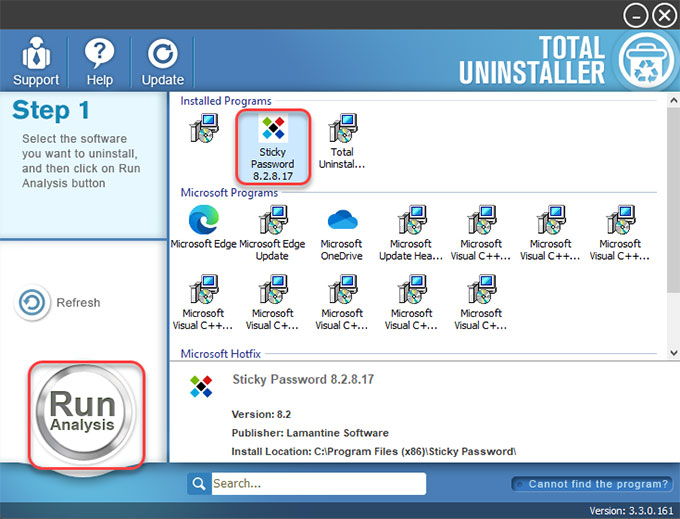The image size is (680, 519).
Task: Select the Microsoft Edge Update program
Action: point(272,233)
